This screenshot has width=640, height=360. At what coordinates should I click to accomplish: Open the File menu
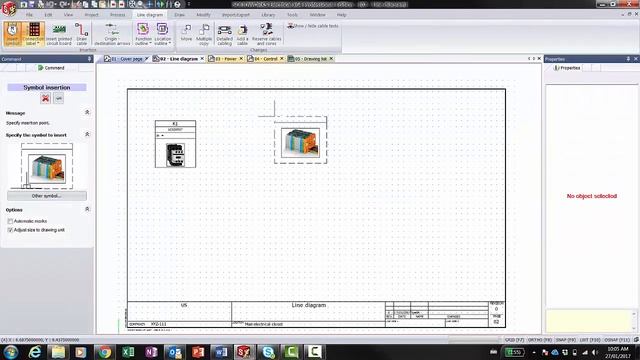(29, 15)
